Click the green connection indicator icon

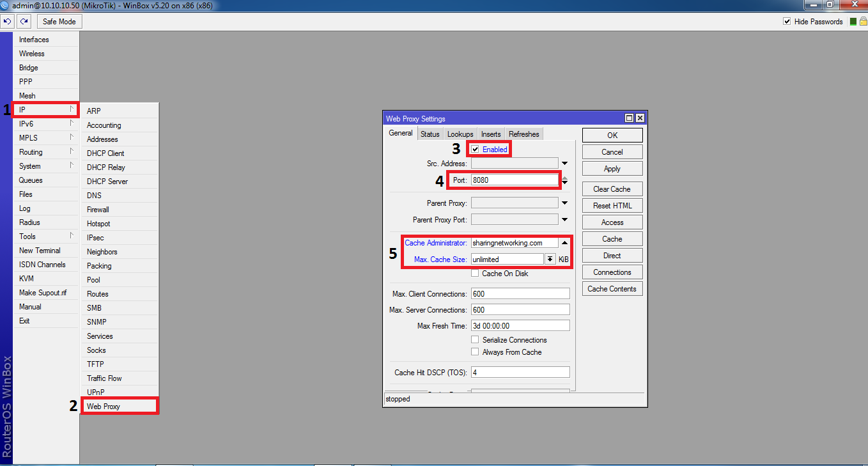(854, 21)
